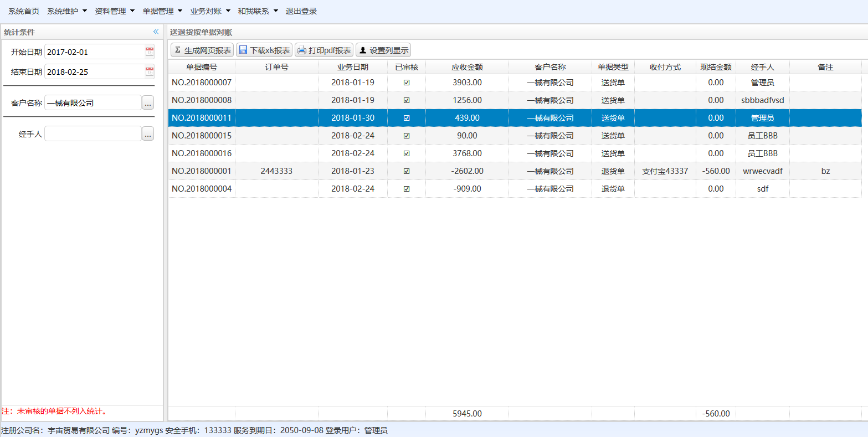
Task: Click order number 2443333 cell
Action: pos(276,171)
